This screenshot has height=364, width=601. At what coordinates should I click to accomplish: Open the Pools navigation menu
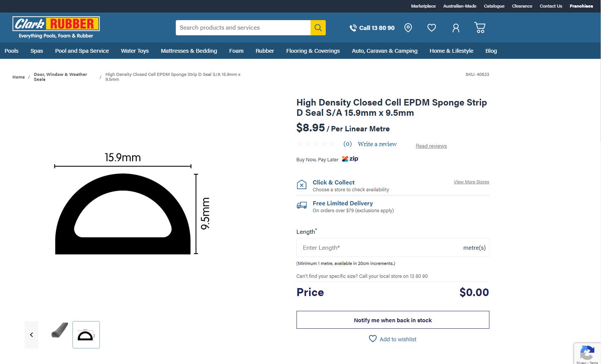click(11, 51)
